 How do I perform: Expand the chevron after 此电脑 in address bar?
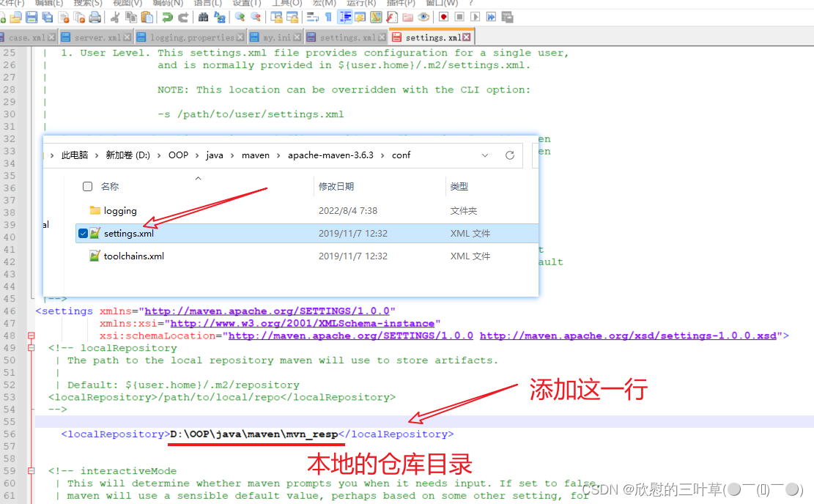(x=97, y=155)
